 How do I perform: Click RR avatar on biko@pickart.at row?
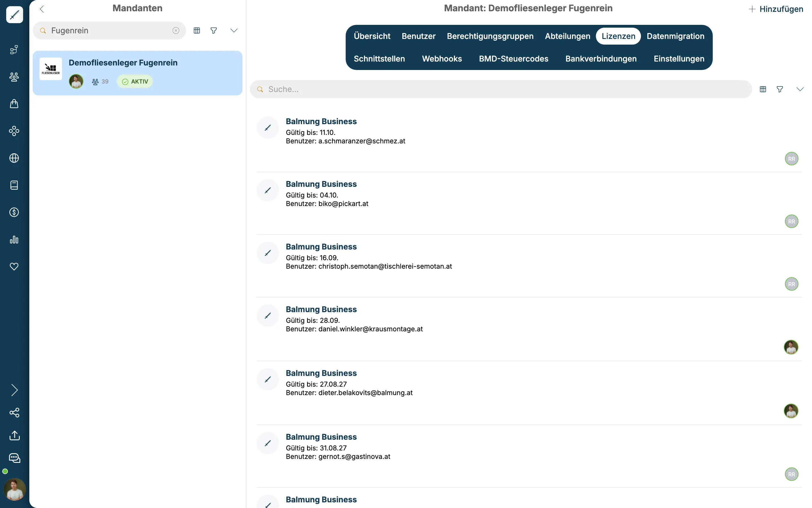[x=791, y=222]
